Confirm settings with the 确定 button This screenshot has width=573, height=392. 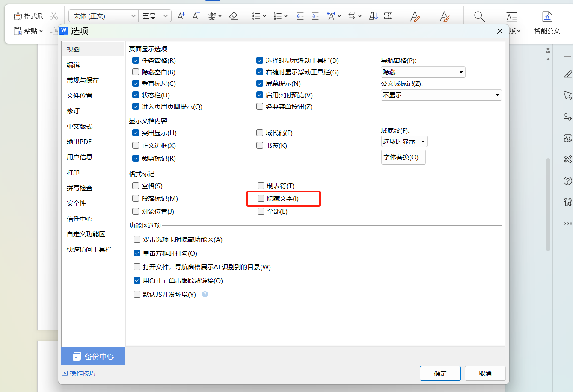pos(440,373)
